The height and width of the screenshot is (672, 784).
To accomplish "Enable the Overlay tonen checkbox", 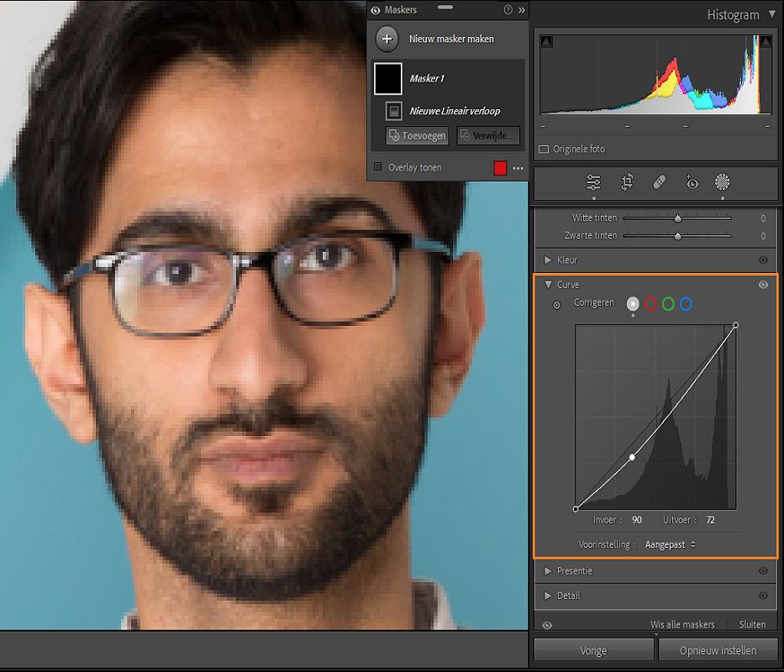I will tap(378, 167).
